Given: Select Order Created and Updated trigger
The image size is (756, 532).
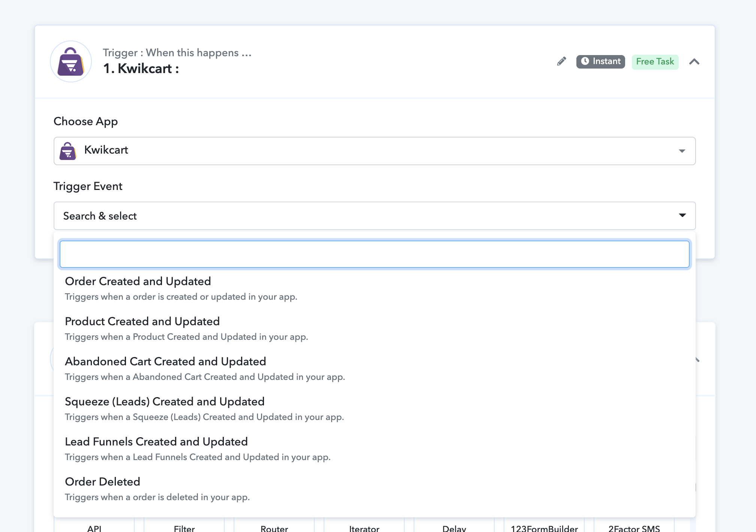Looking at the screenshot, I should coord(375,288).
